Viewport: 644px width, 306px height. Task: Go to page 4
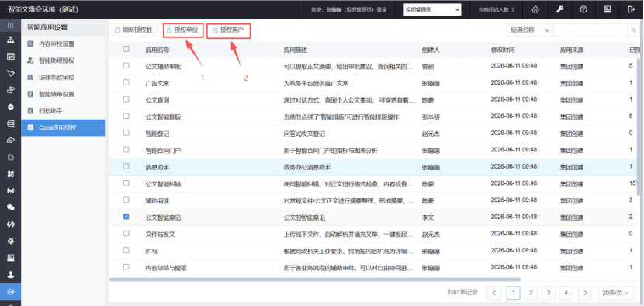coord(566,293)
